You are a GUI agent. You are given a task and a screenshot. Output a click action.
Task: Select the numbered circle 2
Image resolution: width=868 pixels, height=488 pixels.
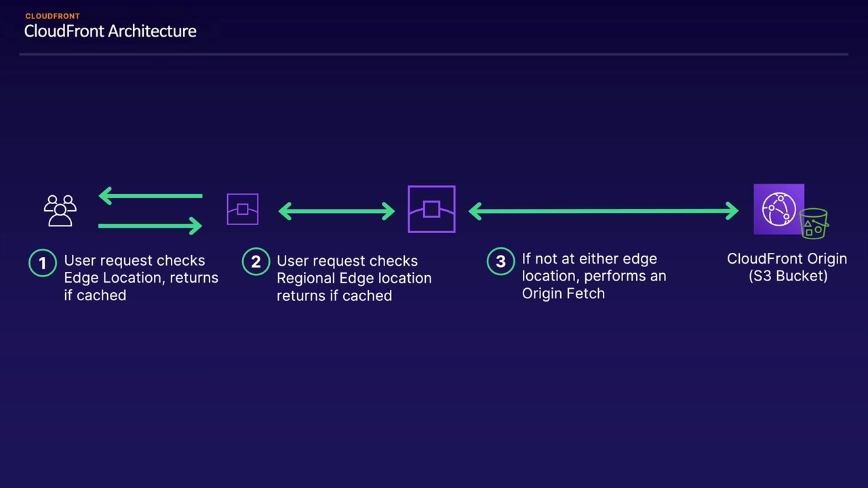click(256, 262)
